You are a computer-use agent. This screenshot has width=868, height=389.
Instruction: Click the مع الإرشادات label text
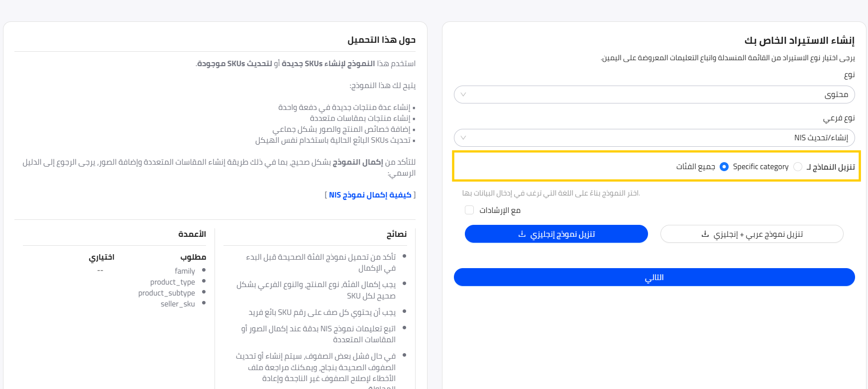[x=500, y=210]
